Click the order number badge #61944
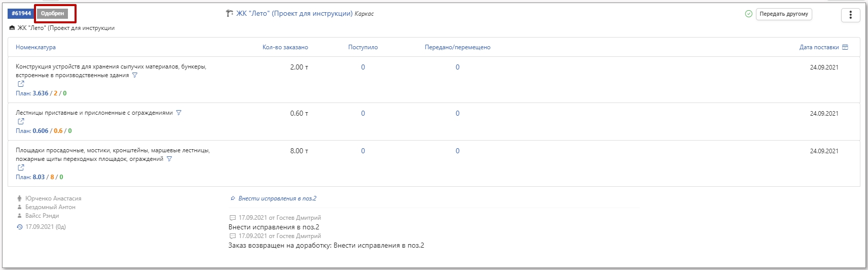This screenshot has width=868, height=270. [21, 14]
